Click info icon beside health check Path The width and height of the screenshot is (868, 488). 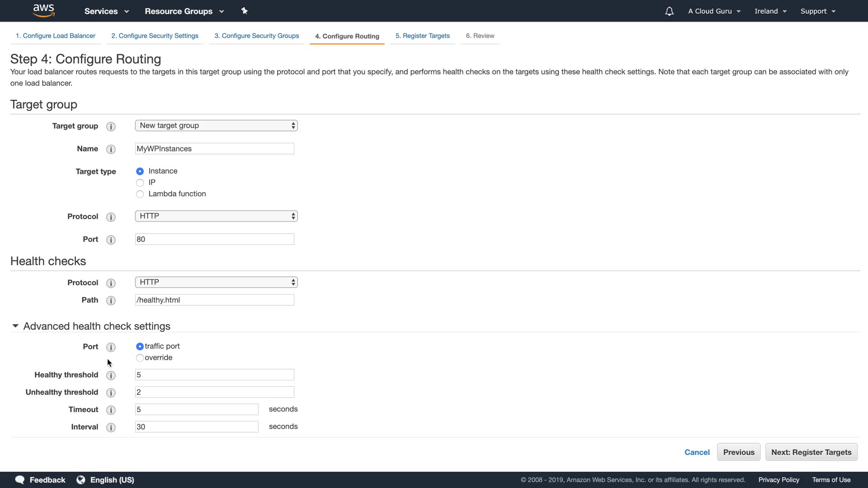(x=111, y=300)
